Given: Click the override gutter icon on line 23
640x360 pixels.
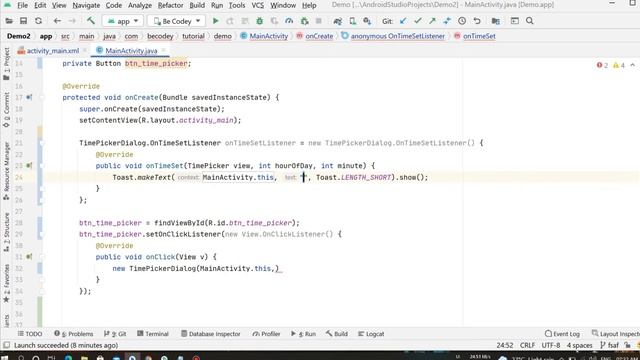Looking at the screenshot, I should click(x=29, y=166).
